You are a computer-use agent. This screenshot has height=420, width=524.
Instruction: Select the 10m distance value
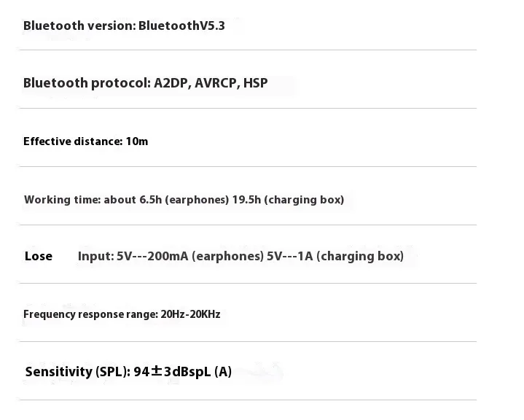click(137, 141)
